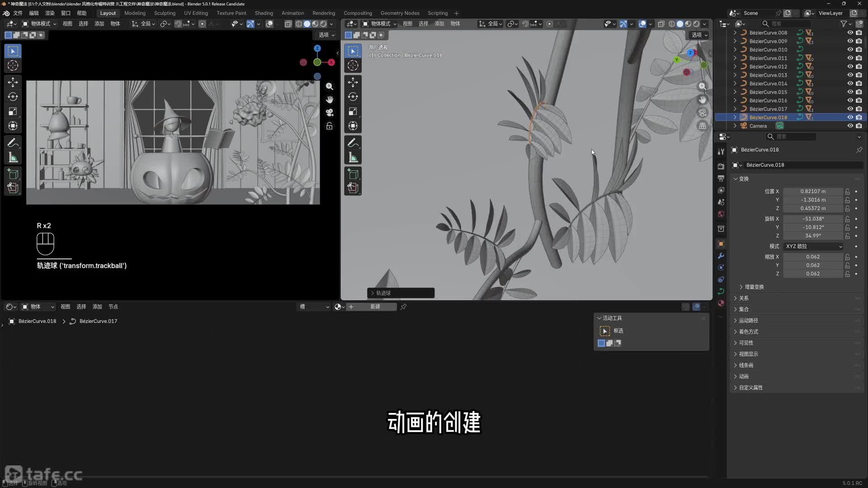This screenshot has height=488, width=868.
Task: Expand the 关系 (Relations) panel
Action: pyautogui.click(x=744, y=298)
